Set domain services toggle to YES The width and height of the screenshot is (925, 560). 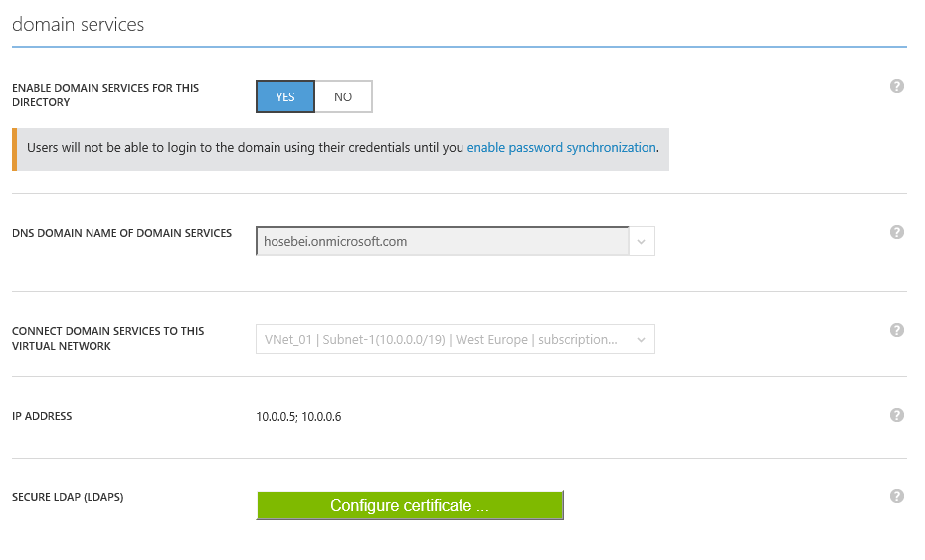click(285, 96)
